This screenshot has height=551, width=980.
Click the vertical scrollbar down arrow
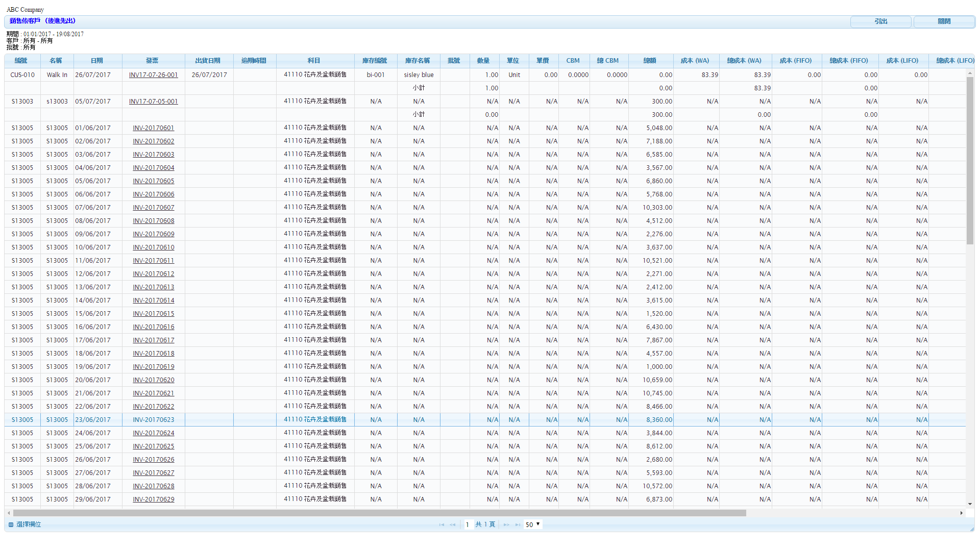pos(970,504)
